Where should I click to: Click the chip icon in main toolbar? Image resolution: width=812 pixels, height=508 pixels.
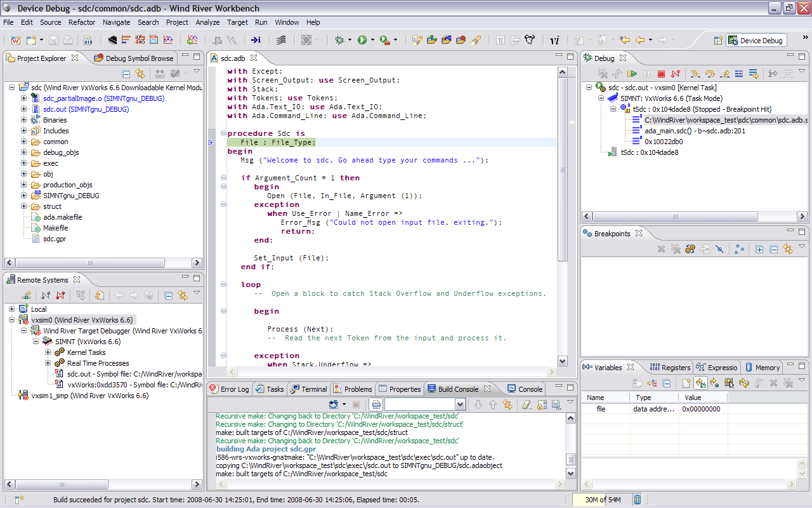click(x=113, y=40)
